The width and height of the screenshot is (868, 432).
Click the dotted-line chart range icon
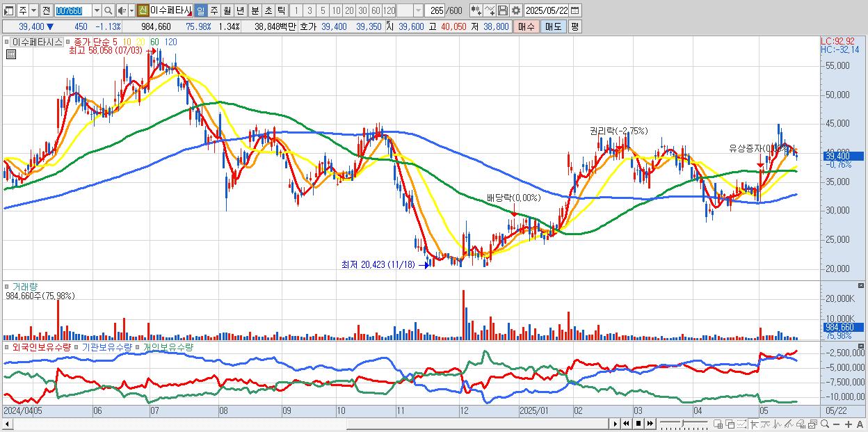[741, 424]
